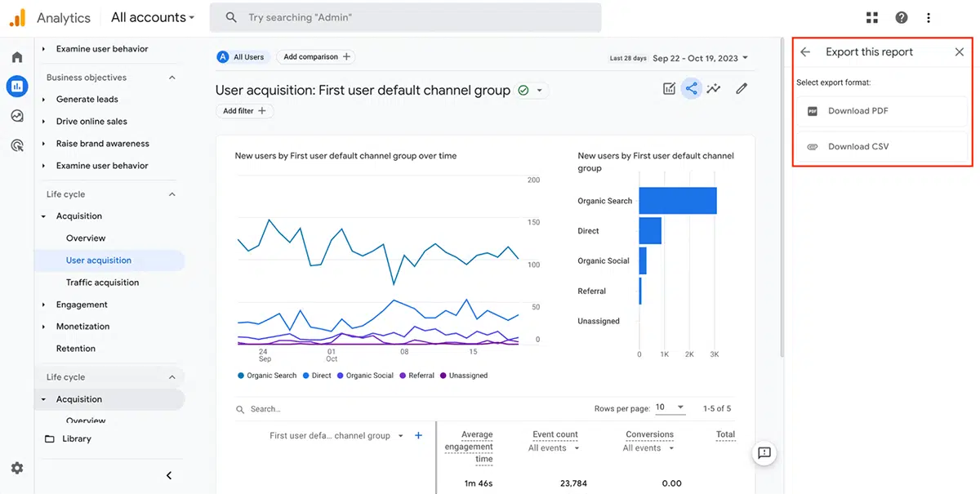Collapse the Business objectives section
The image size is (980, 494).
[171, 78]
